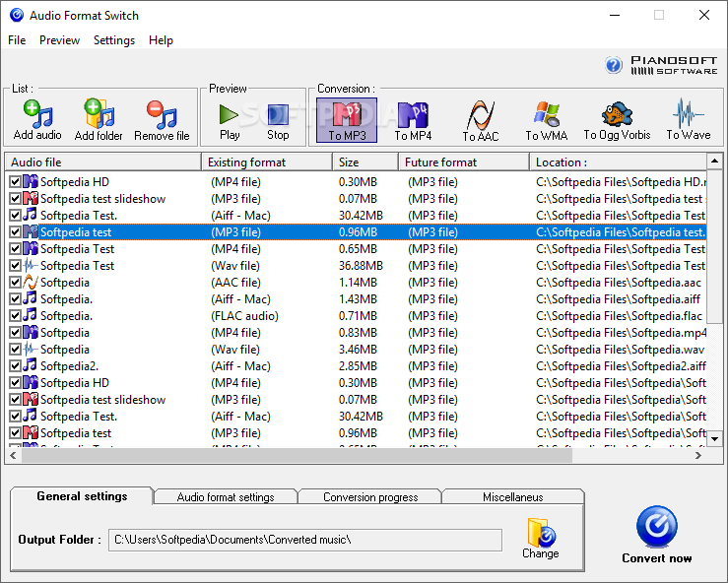Uncheck the first Softpedia test slideshow checkbox
The width and height of the screenshot is (728, 583).
(15, 198)
